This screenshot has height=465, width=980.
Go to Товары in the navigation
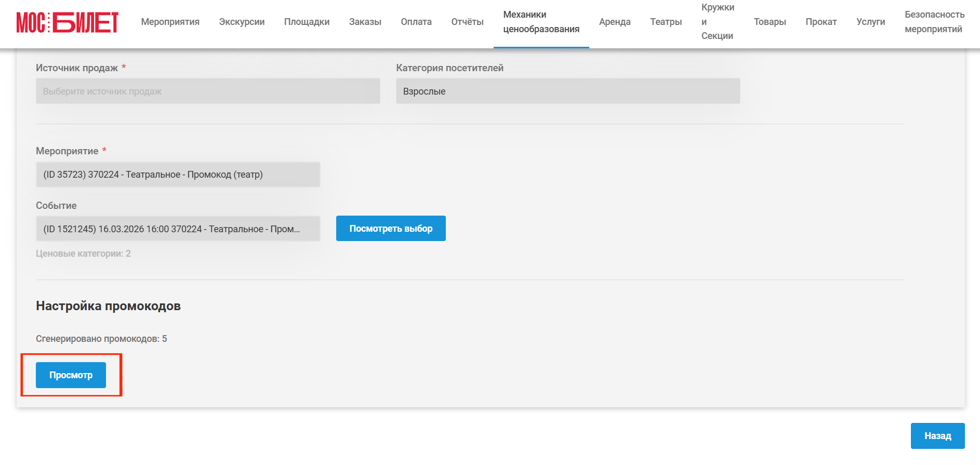point(770,22)
